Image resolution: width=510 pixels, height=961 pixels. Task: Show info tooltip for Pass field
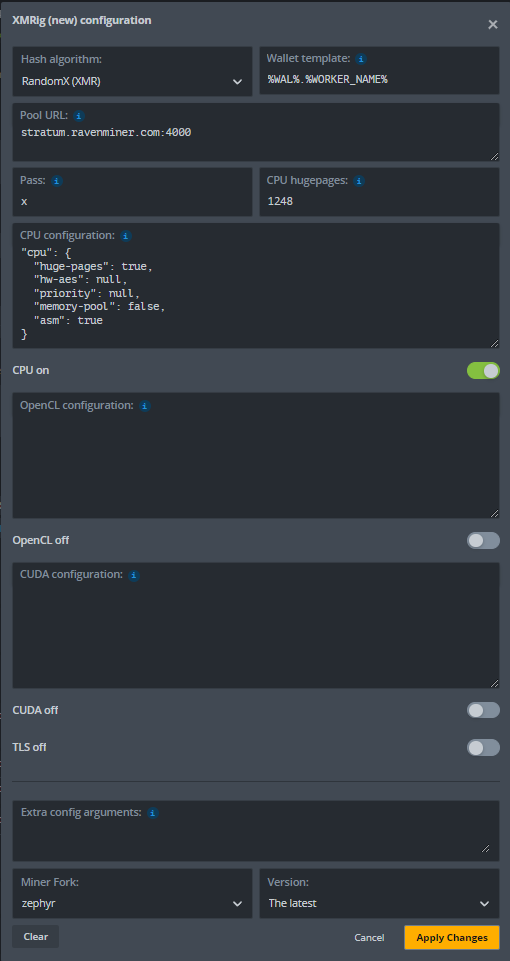(x=56, y=181)
